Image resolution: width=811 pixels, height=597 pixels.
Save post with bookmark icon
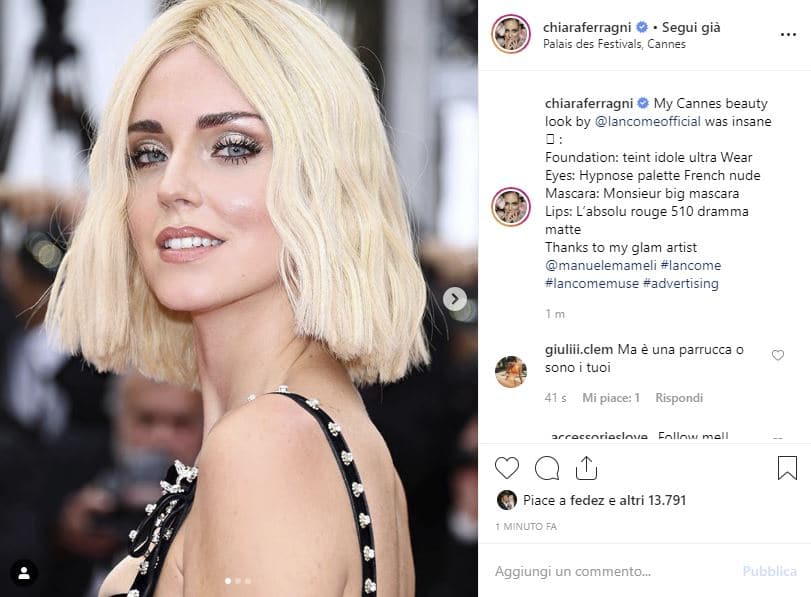[787, 468]
